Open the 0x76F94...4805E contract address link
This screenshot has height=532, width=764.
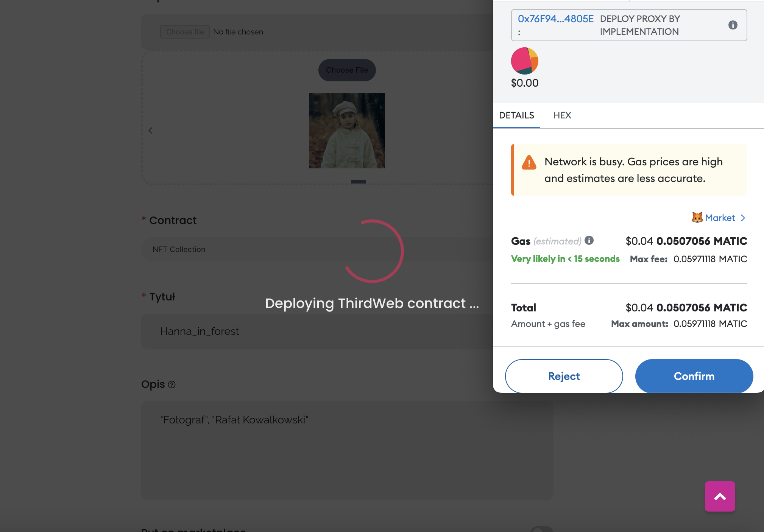(555, 19)
